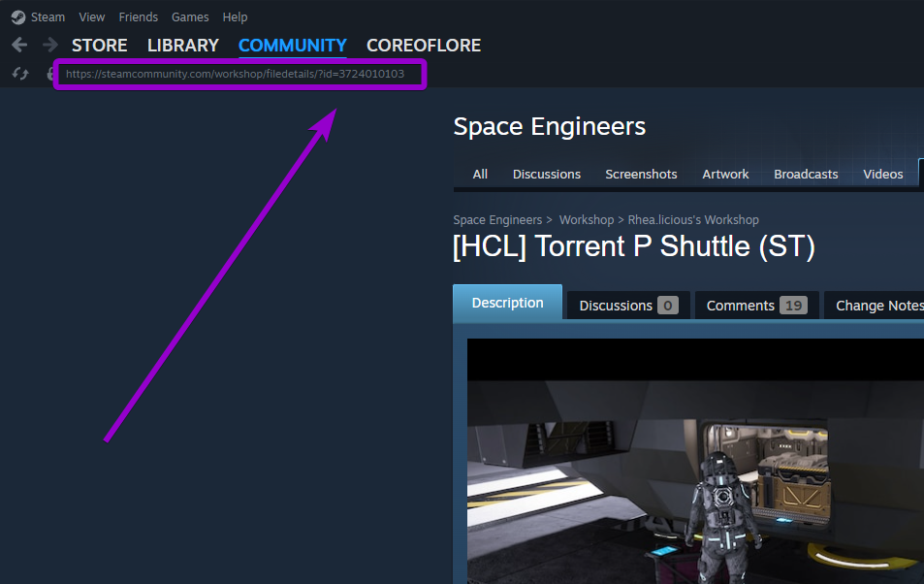The height and width of the screenshot is (584, 924).
Task: Open the Steam menu
Action: click(48, 17)
